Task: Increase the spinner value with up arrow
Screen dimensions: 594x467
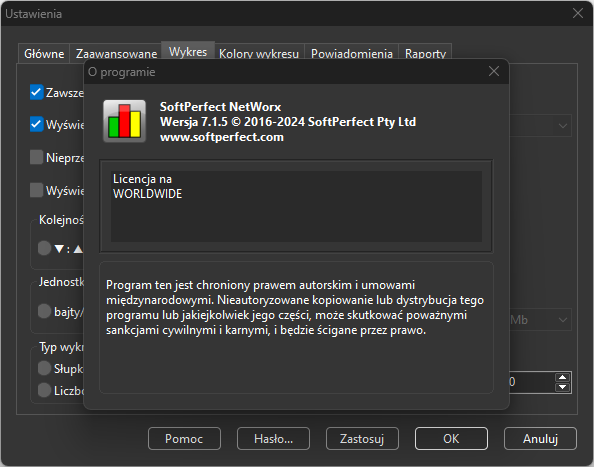Action: [563, 377]
